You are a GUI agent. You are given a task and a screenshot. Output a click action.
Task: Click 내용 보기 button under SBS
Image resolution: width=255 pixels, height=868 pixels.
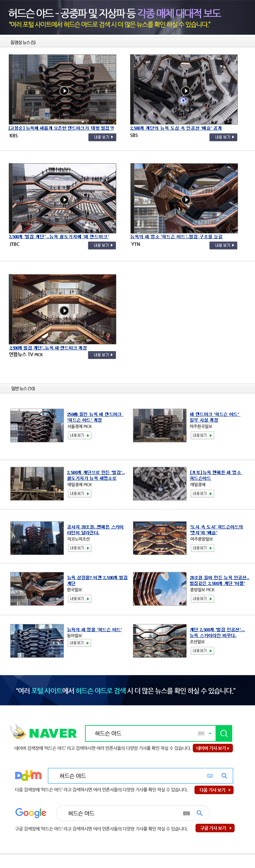pyautogui.click(x=223, y=137)
